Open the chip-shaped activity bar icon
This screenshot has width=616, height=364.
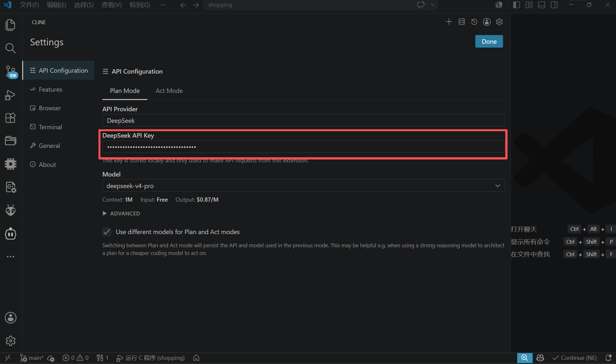pyautogui.click(x=11, y=164)
